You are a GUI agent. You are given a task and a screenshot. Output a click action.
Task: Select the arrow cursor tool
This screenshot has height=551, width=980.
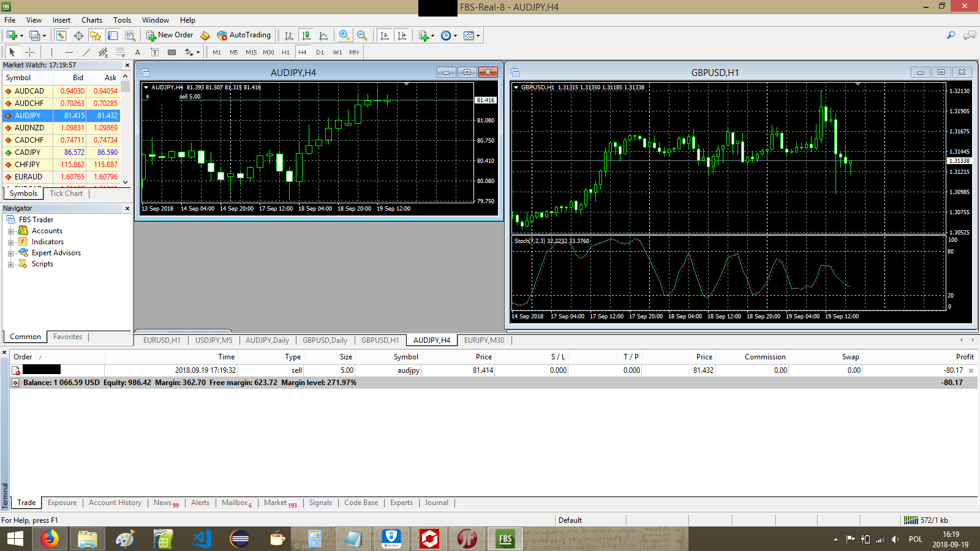point(12,52)
